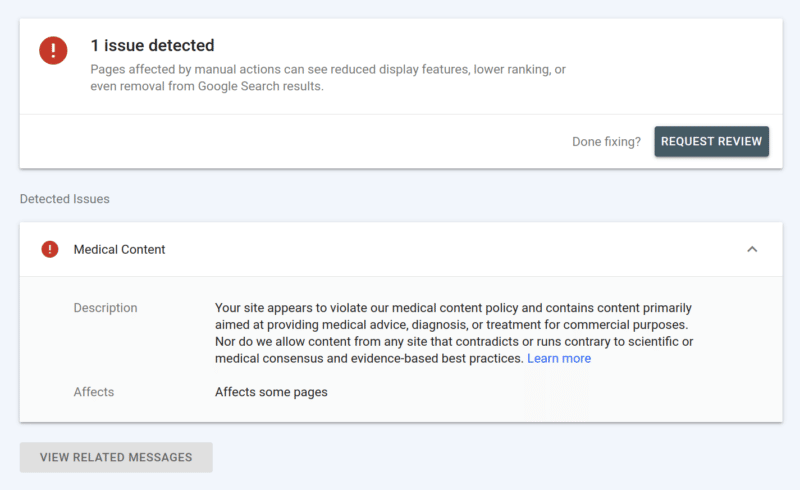Screen dimensions: 800x490
Task: Click the text 'even removal from Google Search results'
Action: click(206, 86)
